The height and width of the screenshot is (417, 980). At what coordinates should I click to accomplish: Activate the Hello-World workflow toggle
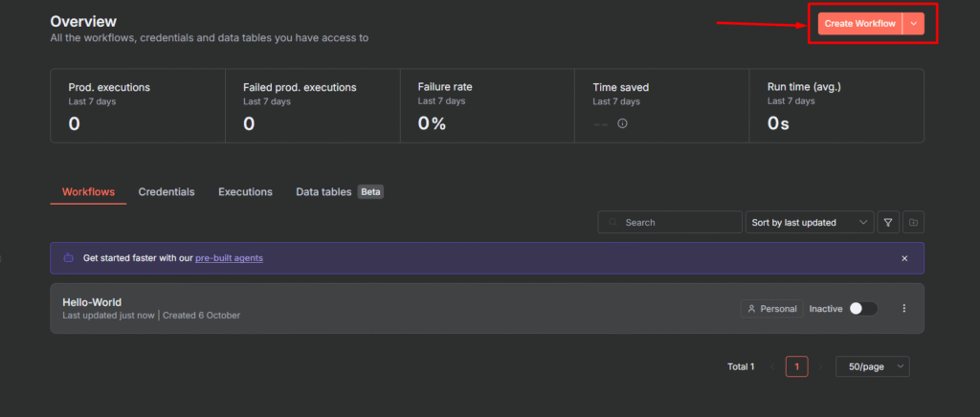(x=862, y=309)
